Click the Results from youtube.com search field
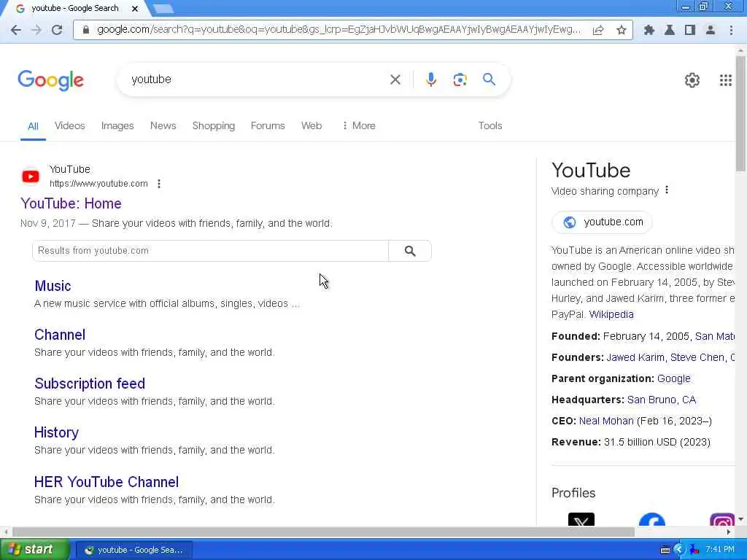The image size is (747, 560). pyautogui.click(x=211, y=251)
